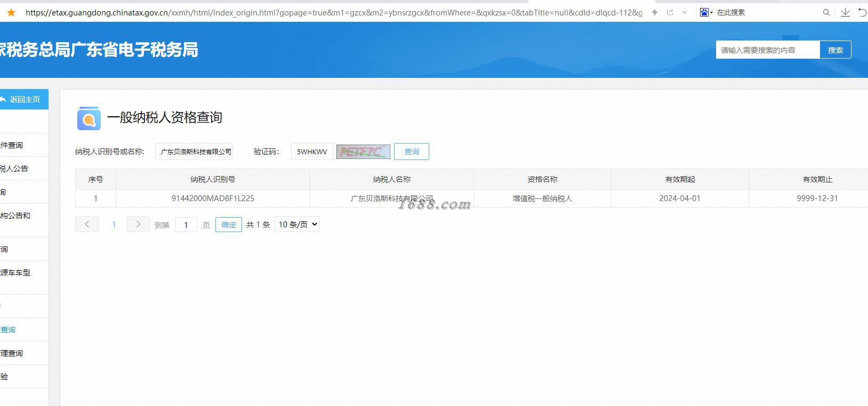
Task: Edit the go-to page number field
Action: (186, 225)
